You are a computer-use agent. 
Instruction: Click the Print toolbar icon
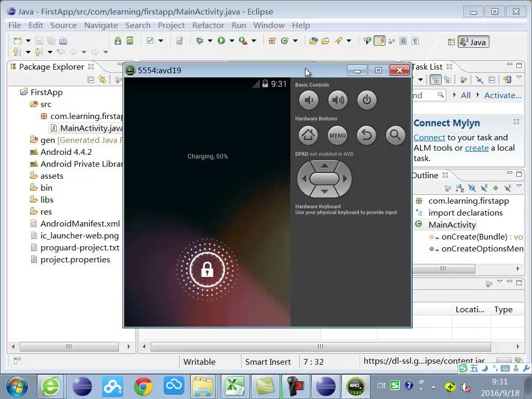click(x=63, y=41)
